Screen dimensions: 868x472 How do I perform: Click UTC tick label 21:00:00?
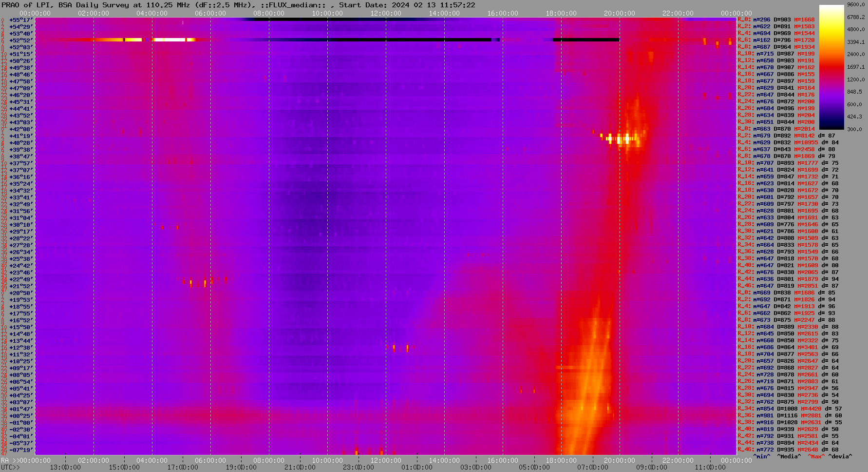300,467
